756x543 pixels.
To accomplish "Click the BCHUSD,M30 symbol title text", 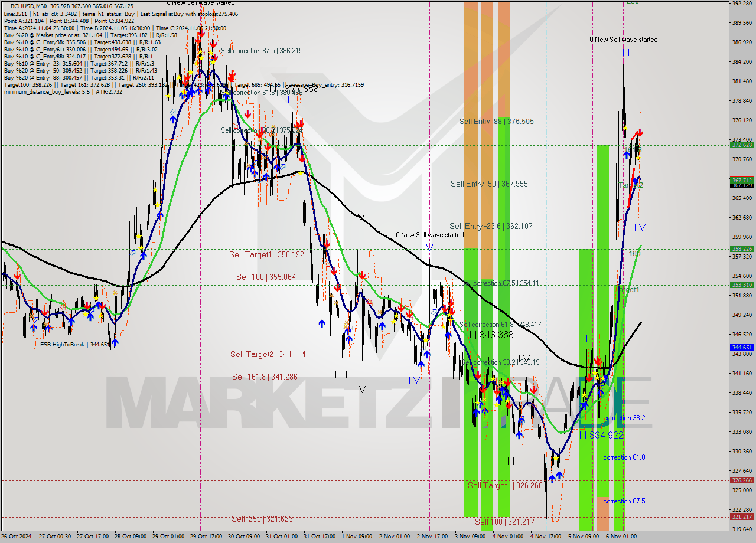I will point(28,6).
